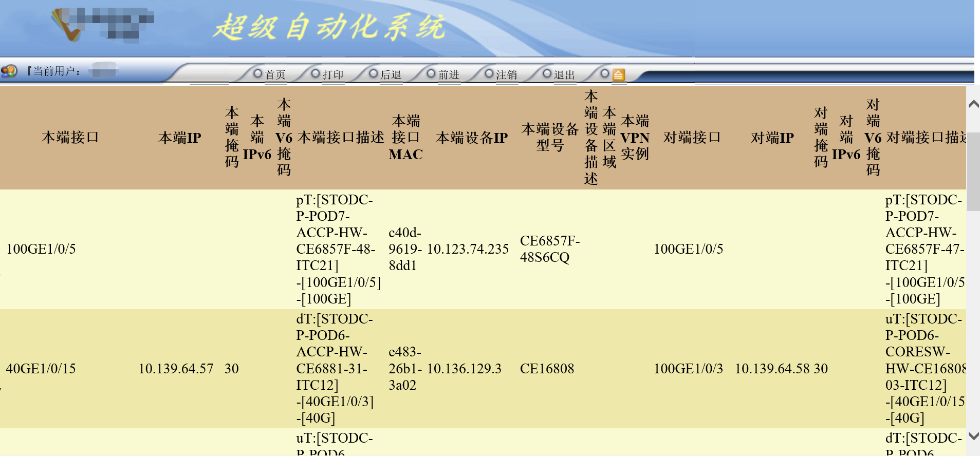Image resolution: width=980 pixels, height=456 pixels.
Task: Go back with the 后退 tab
Action: click(x=391, y=75)
